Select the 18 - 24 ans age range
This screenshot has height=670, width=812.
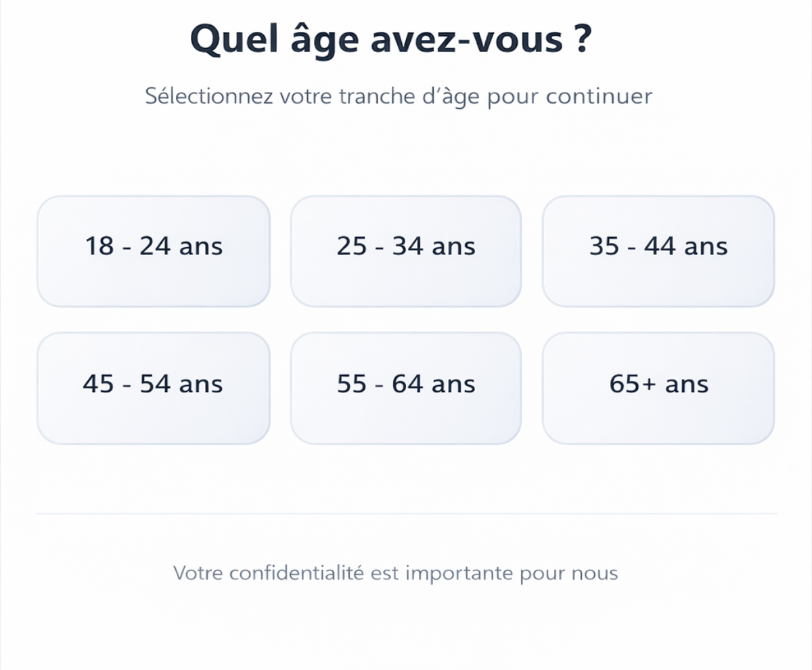point(154,251)
